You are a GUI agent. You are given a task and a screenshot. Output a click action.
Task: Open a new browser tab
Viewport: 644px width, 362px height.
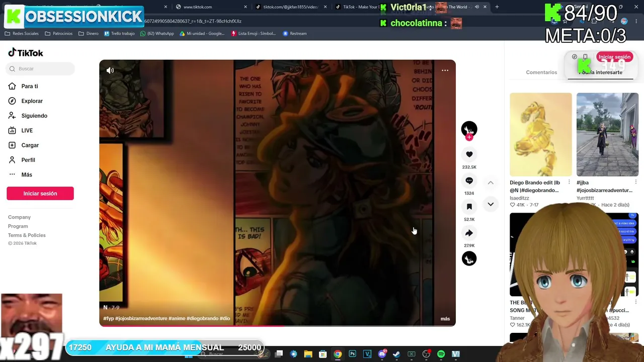tap(497, 7)
